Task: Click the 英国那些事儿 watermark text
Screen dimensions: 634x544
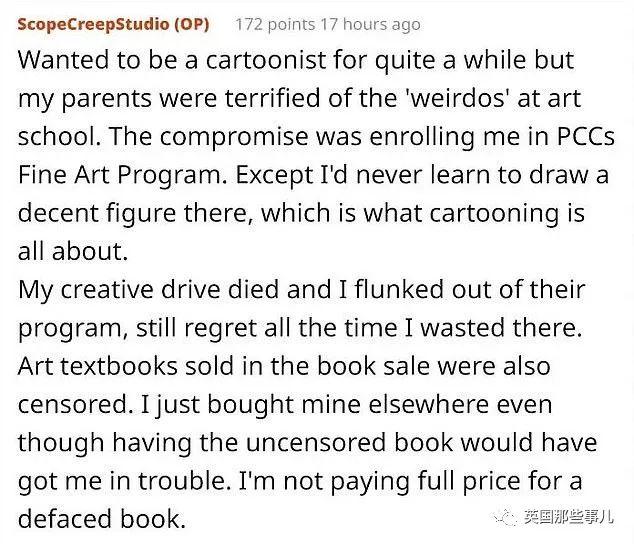Action: pos(568,517)
